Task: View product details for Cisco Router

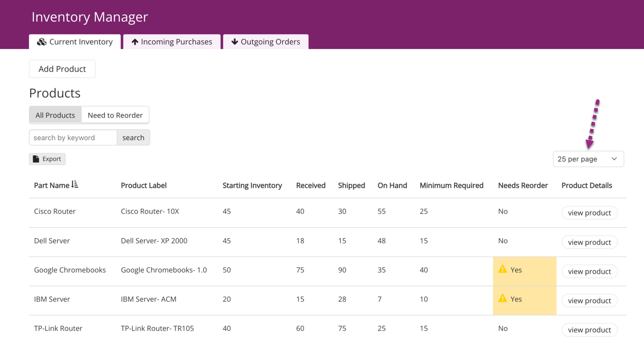Action: pyautogui.click(x=589, y=213)
